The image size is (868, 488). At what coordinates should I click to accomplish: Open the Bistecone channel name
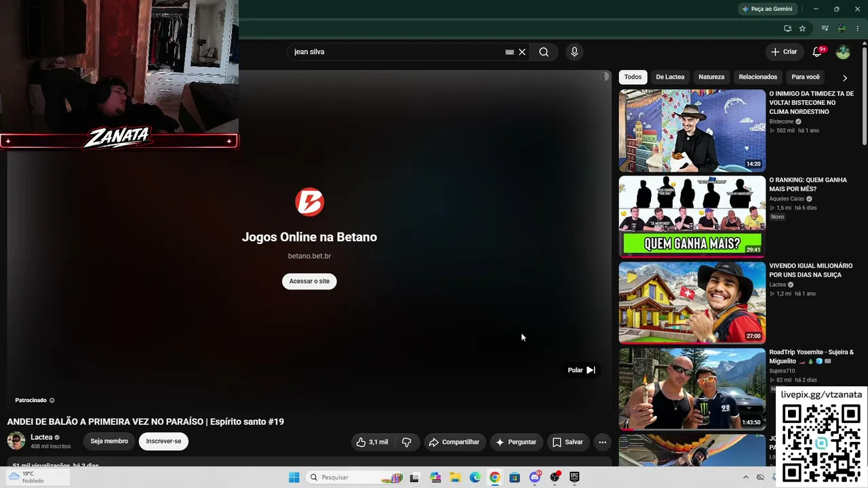781,122
